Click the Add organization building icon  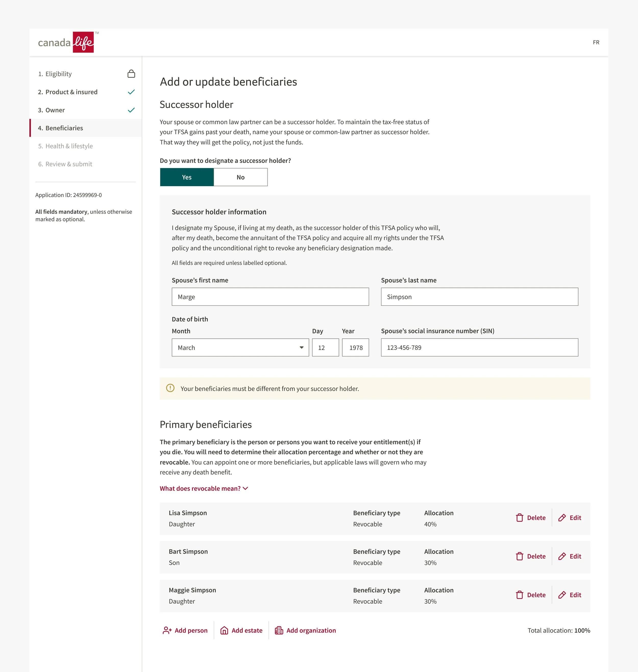click(279, 630)
